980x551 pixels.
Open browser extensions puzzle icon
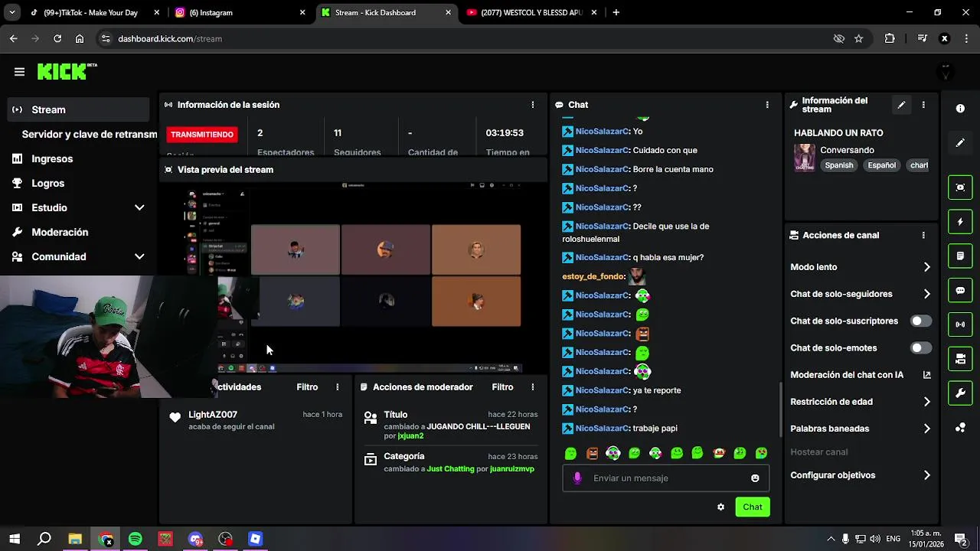click(890, 38)
